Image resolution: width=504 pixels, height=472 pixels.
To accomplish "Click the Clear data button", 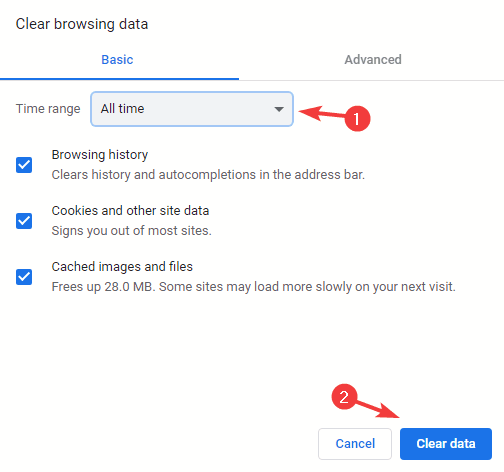I will coord(446,444).
